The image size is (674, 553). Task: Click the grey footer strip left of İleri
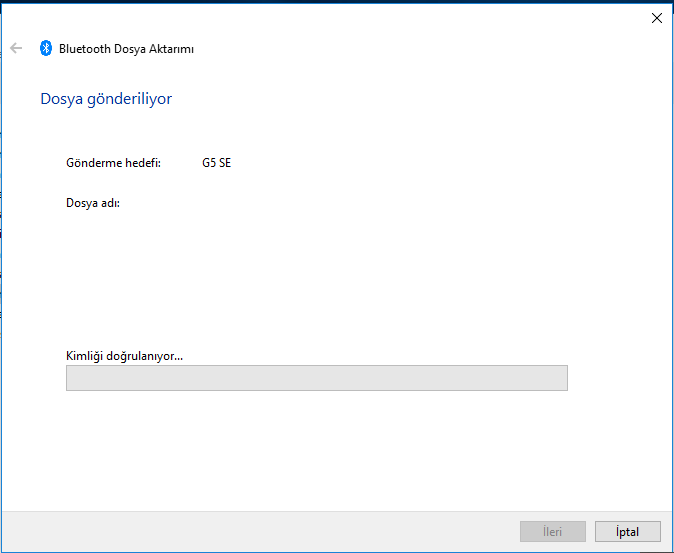coord(250,532)
